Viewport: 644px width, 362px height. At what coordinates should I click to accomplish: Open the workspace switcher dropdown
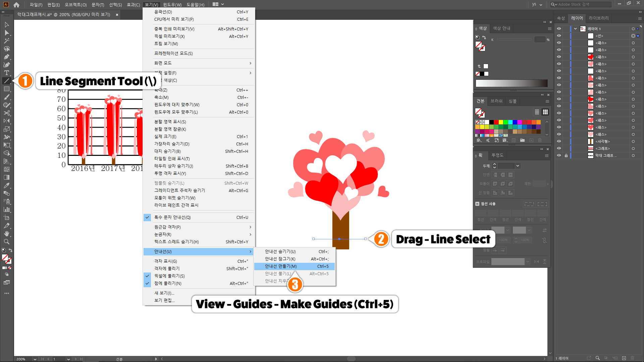(218, 5)
